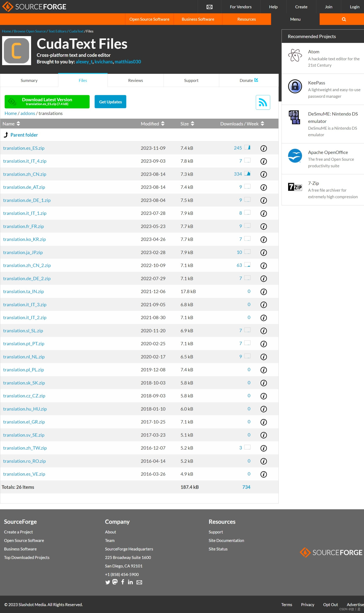
Task: Click the search magnifier icon
Action: 344,19
